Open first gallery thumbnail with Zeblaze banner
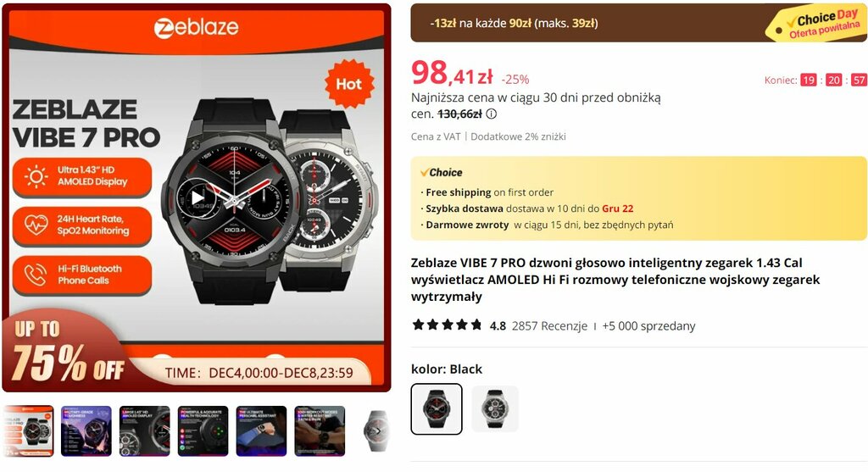 28,431
